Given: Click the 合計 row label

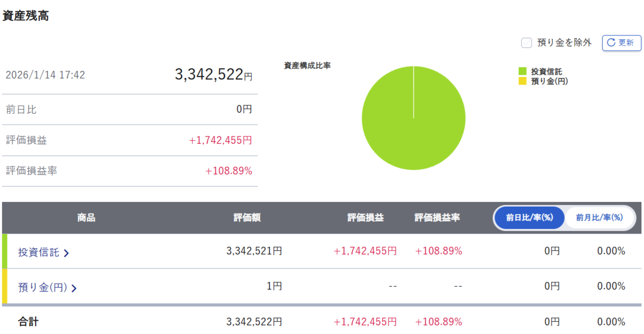Looking at the screenshot, I should (28, 322).
